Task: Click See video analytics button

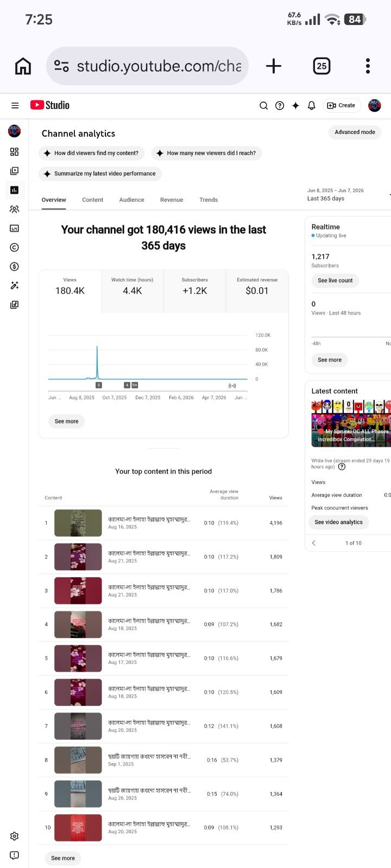Action: click(339, 522)
